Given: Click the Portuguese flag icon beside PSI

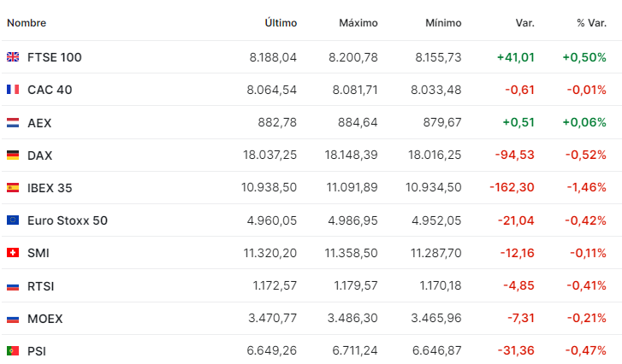Looking at the screenshot, I should tap(13, 351).
